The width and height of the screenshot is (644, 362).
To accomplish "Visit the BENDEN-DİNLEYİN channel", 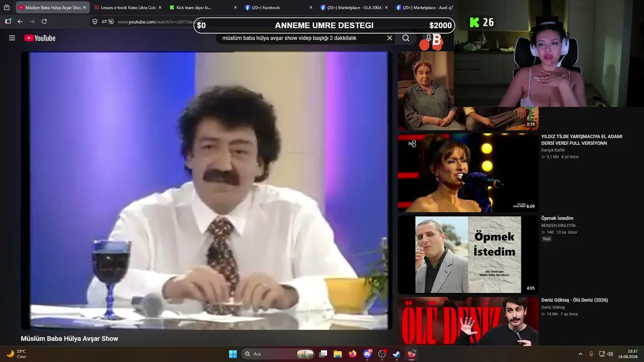I will click(558, 226).
